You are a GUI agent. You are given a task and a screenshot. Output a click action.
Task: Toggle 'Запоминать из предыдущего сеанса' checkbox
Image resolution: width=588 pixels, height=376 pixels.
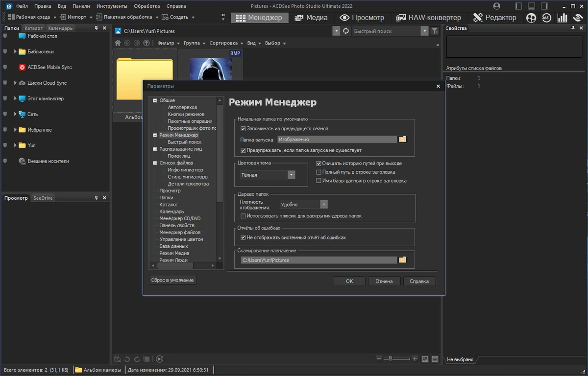(x=243, y=129)
